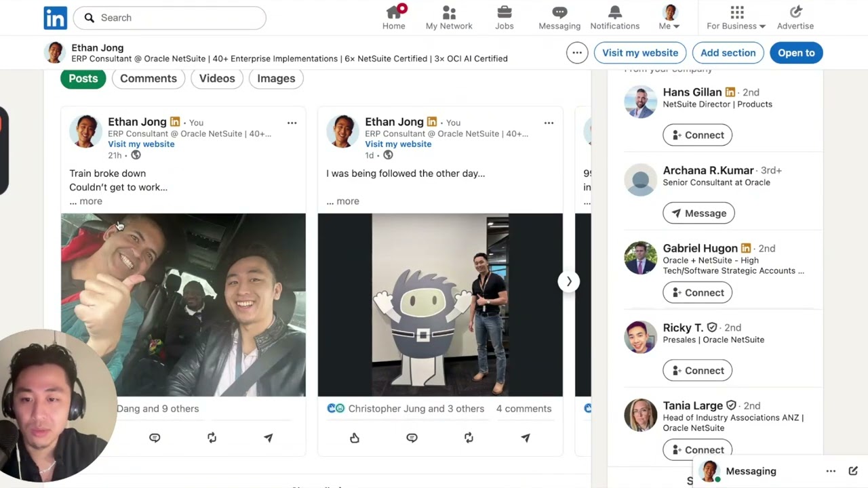The height and width of the screenshot is (488, 868).
Task: View Notifications from the bell icon
Action: tap(615, 18)
